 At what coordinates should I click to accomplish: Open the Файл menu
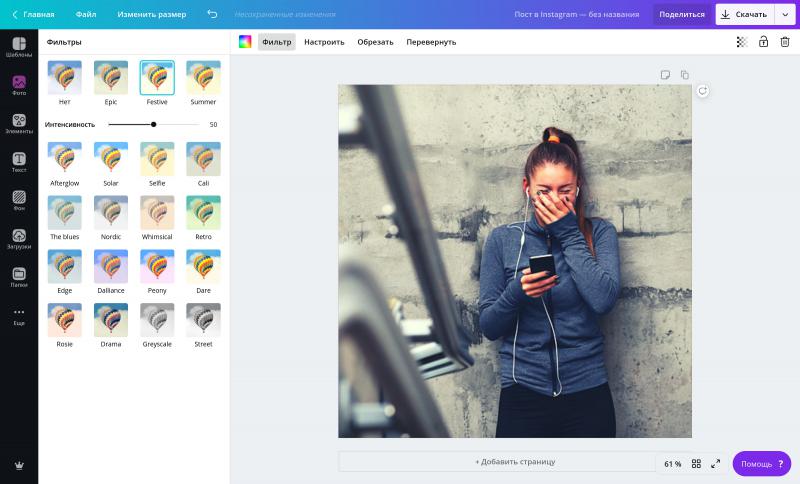click(x=86, y=14)
